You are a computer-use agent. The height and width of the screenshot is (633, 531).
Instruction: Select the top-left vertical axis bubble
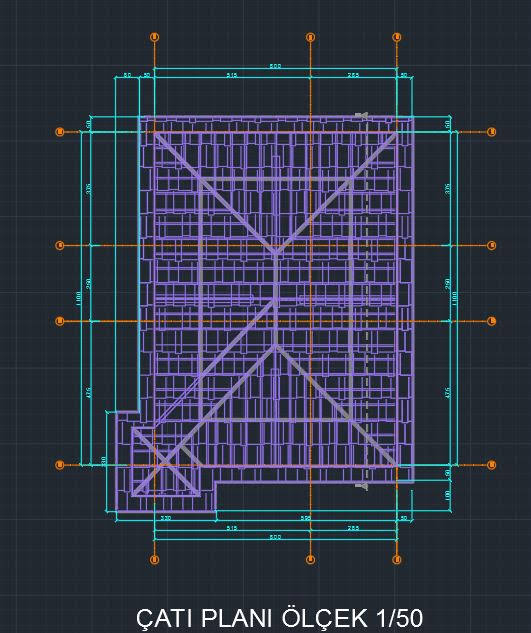pyautogui.click(x=154, y=37)
